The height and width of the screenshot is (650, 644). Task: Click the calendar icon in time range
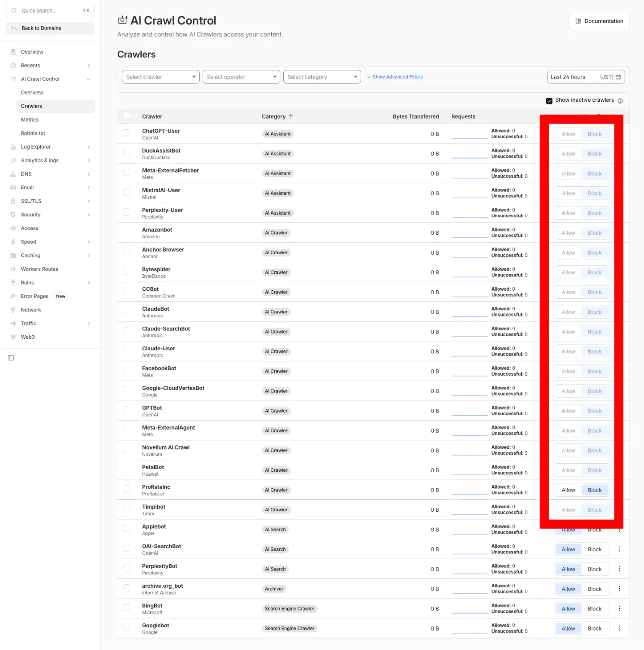618,77
